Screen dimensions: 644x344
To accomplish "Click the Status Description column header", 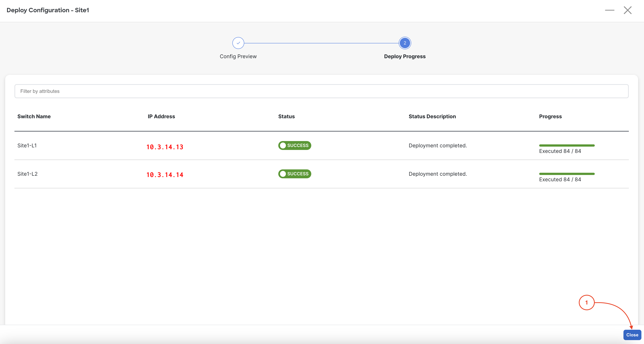I will pos(432,116).
